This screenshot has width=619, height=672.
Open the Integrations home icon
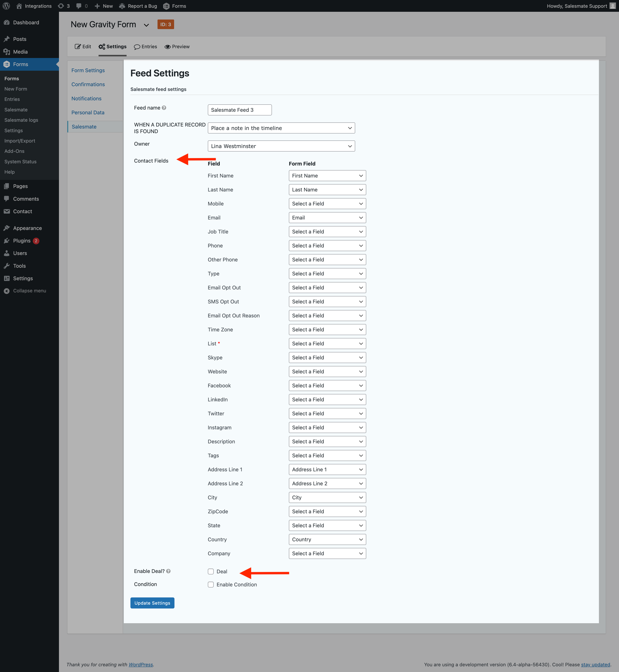pyautogui.click(x=19, y=6)
